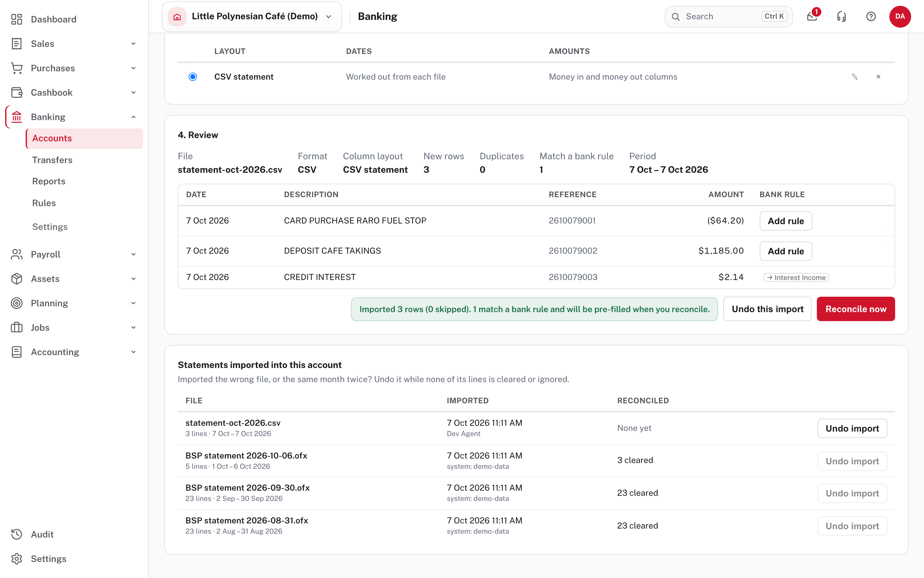Click the Planning target icon

click(x=16, y=303)
